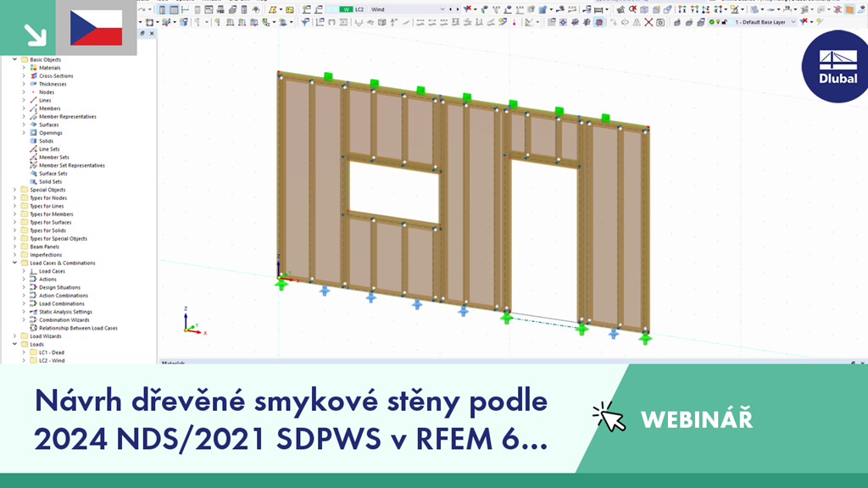Viewport: 868px width, 488px height.
Task: Open the LC2 Wind load case dropdown
Action: [x=442, y=9]
